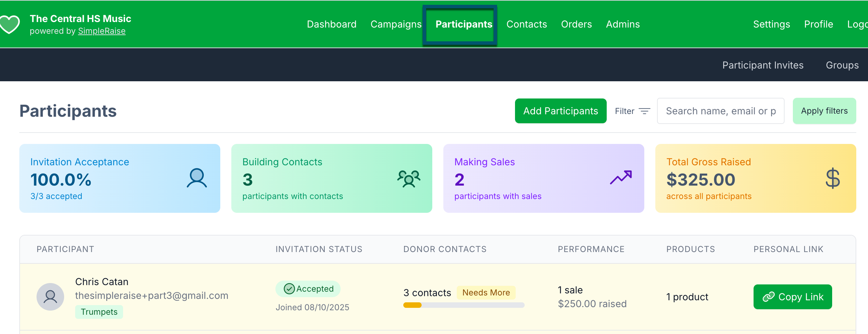Follow the SimpleRaise link
This screenshot has height=334, width=868.
[x=102, y=31]
